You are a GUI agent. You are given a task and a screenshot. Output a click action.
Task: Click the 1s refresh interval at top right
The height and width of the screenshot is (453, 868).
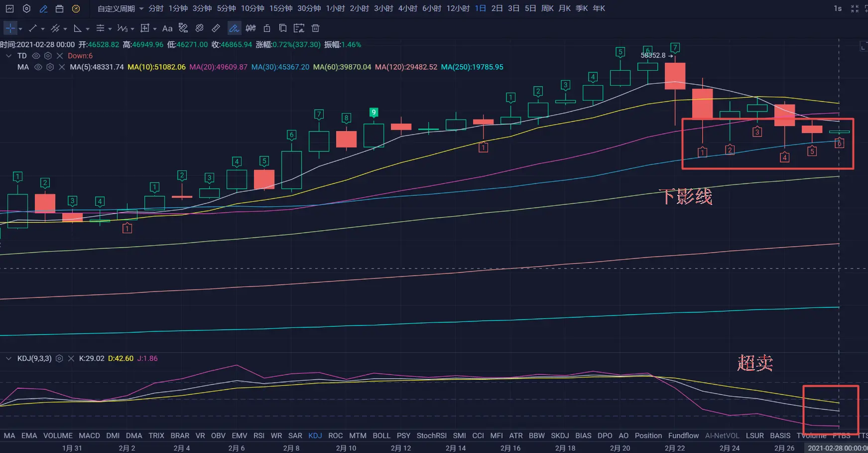(838, 8)
